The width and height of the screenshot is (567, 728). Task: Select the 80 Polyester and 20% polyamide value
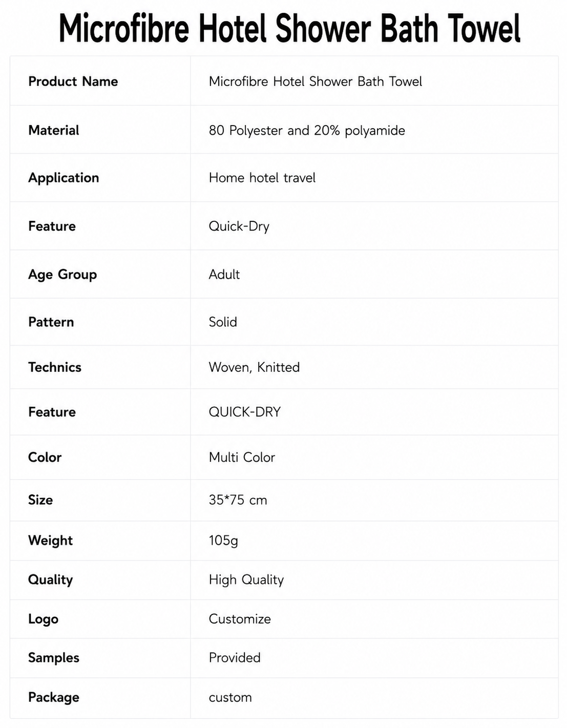click(x=307, y=131)
